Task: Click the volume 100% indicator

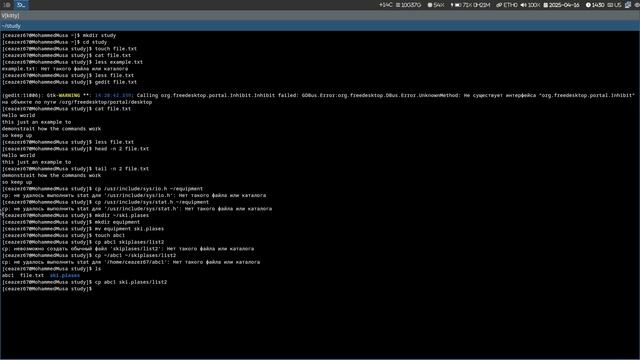Action: click(530, 5)
